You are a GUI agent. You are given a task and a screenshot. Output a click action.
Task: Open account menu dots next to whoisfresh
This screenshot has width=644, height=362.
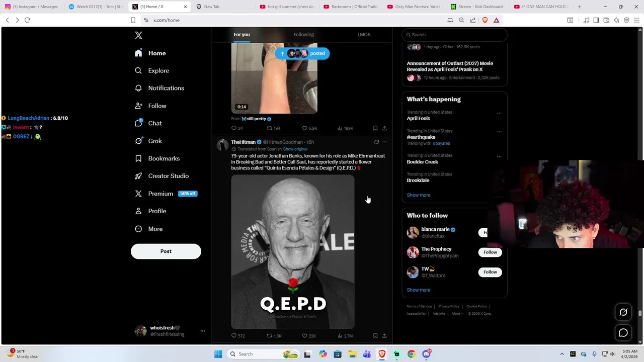click(203, 331)
